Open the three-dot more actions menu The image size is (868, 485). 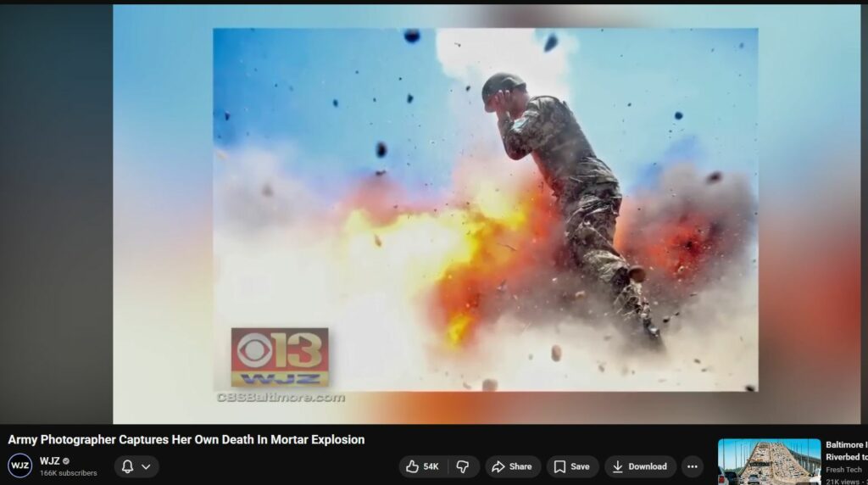point(693,466)
